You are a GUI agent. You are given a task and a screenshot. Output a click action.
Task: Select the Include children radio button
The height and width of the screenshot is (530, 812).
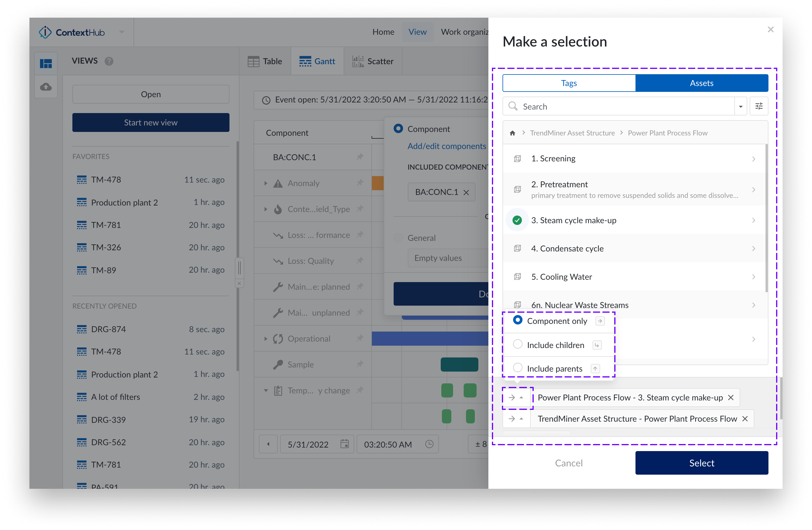518,344
